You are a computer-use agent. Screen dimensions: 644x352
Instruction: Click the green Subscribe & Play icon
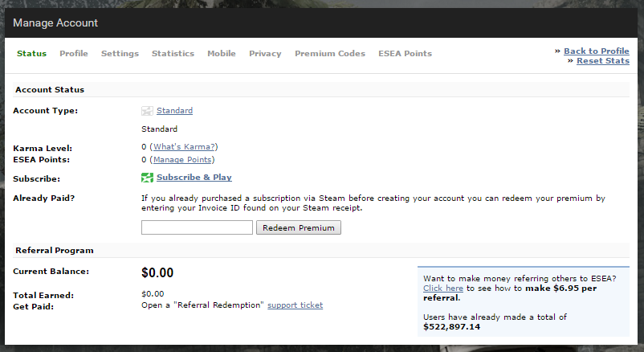click(x=147, y=178)
